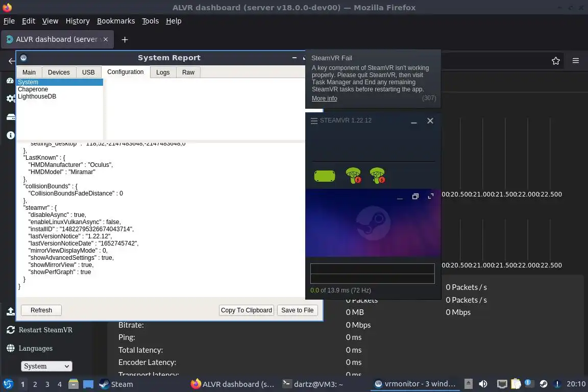
Task: Close the ALVR dashboard browser tab
Action: tap(106, 39)
